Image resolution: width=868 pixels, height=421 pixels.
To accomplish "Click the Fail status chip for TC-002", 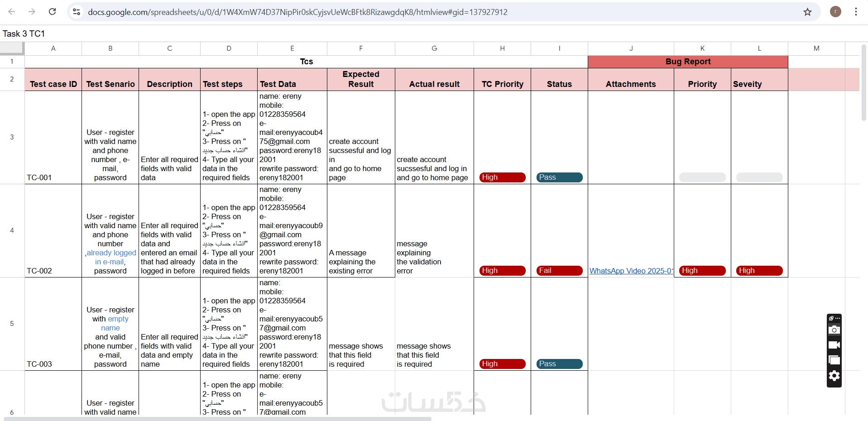I will [559, 271].
